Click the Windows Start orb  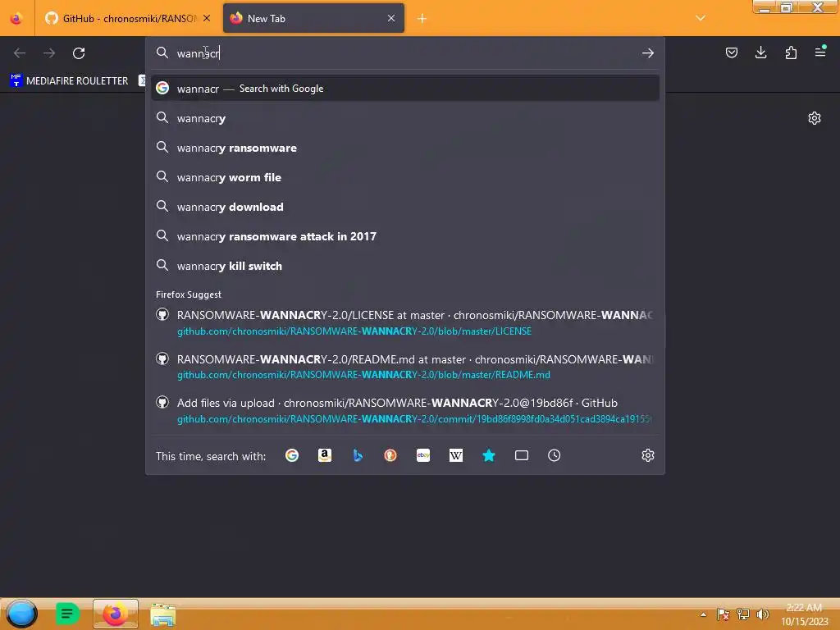point(21,614)
